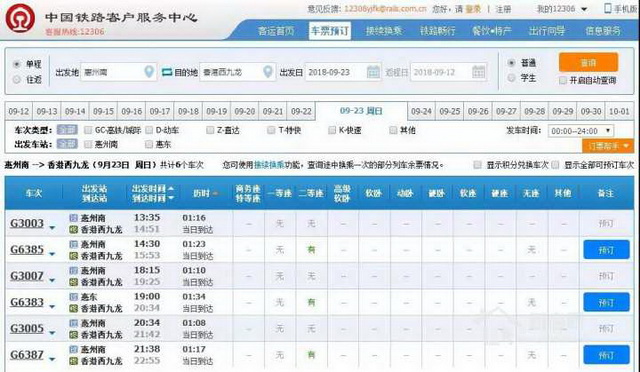
Task: Check 其他 train type filter
Action: 393,130
